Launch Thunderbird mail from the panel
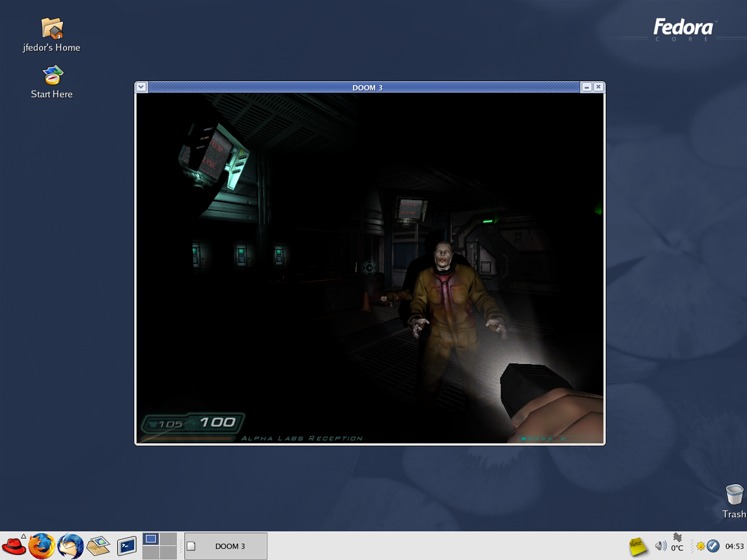This screenshot has height=560, width=747. [x=71, y=546]
